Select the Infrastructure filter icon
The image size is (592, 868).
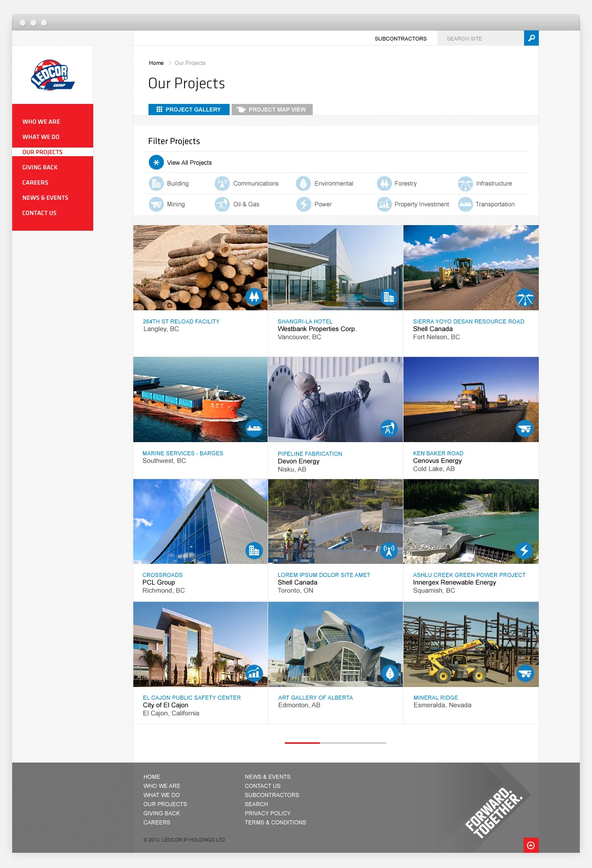click(x=465, y=184)
